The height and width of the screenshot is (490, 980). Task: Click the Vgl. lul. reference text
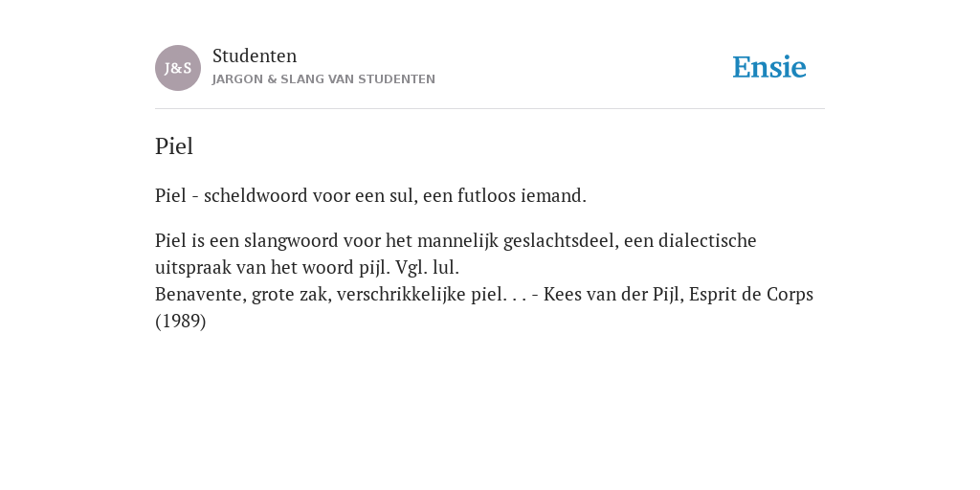click(428, 268)
